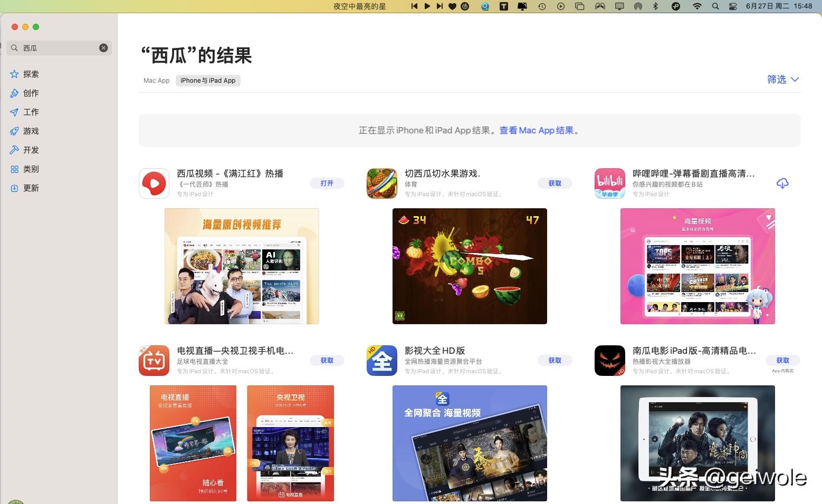Open the 探索 section in the sidebar
The image size is (822, 504).
tap(30, 74)
